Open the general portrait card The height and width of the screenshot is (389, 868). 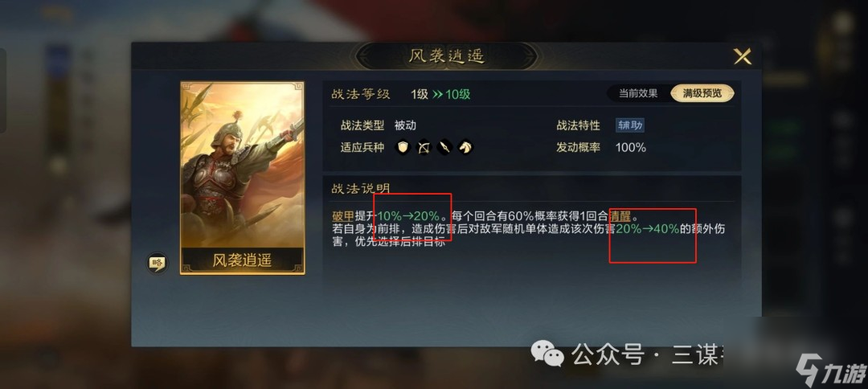coord(242,165)
